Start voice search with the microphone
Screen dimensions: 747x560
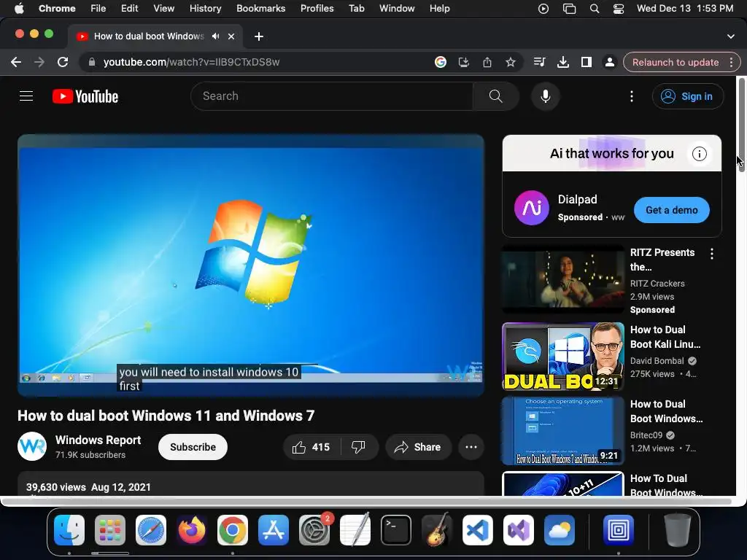tap(546, 96)
